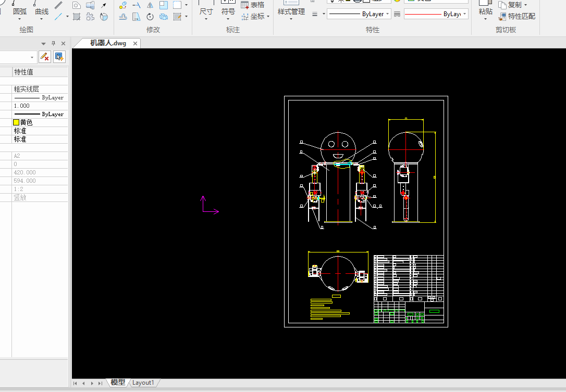Click the A2 paper size value
Viewport: 566px width, 392px height.
(x=40, y=156)
